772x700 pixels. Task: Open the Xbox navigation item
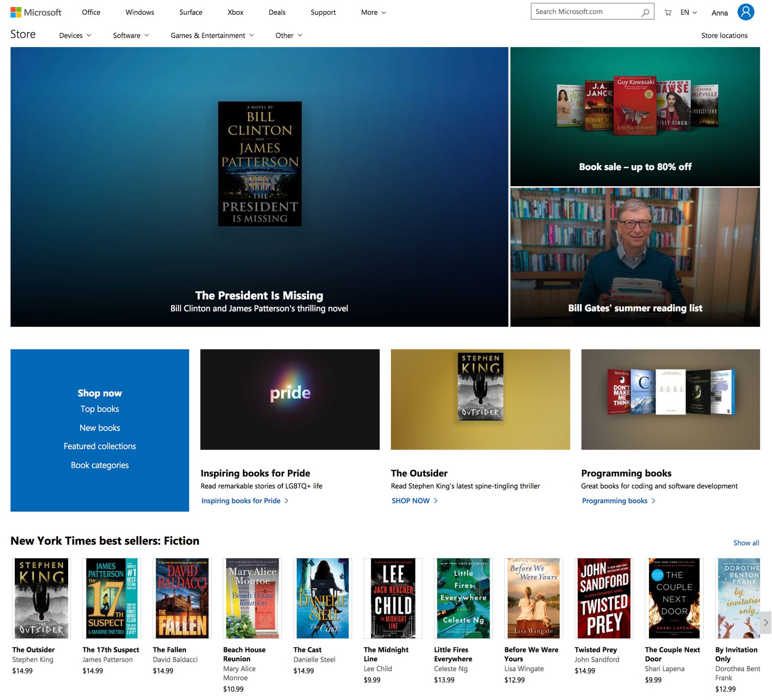(235, 13)
